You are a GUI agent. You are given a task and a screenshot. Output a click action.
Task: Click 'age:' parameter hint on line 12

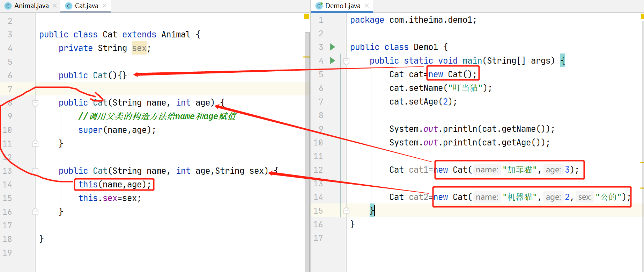(553, 170)
